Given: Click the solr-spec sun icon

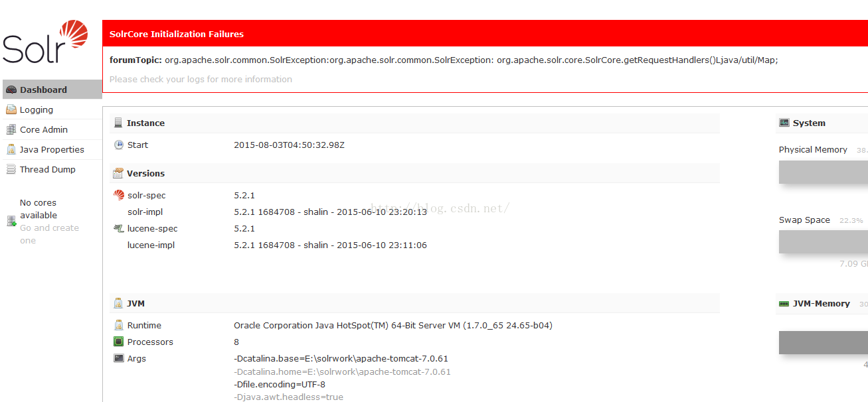Looking at the screenshot, I should (119, 195).
